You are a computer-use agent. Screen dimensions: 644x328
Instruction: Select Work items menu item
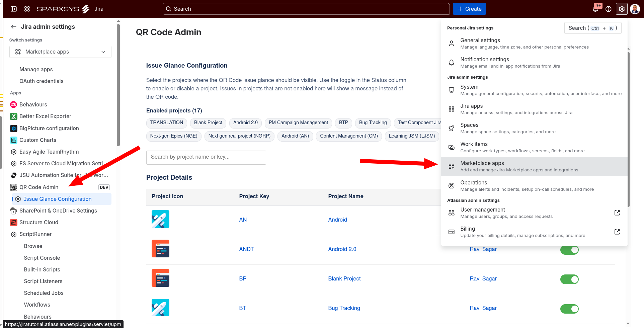[x=534, y=147]
